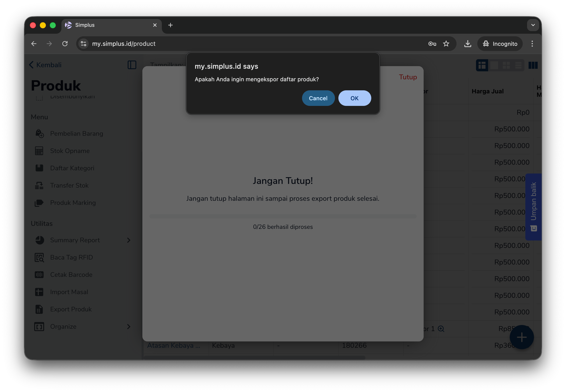Reload the page
566x392 pixels.
click(65, 44)
